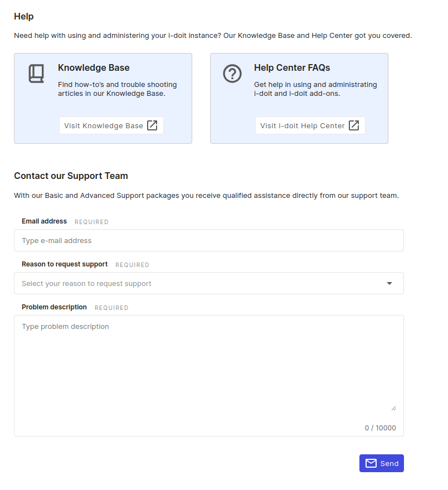Focus the 'Type e-mail address' field
Screen dimensions: 448x490
[208, 240]
